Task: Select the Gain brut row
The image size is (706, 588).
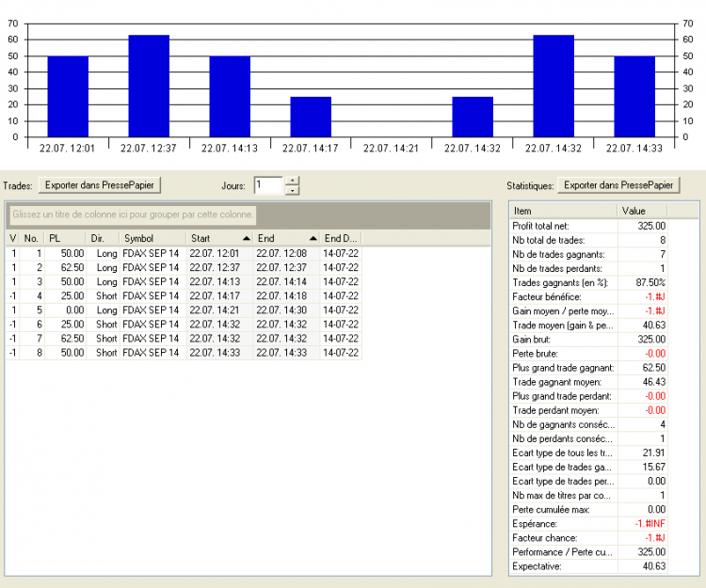Action: click(x=588, y=340)
